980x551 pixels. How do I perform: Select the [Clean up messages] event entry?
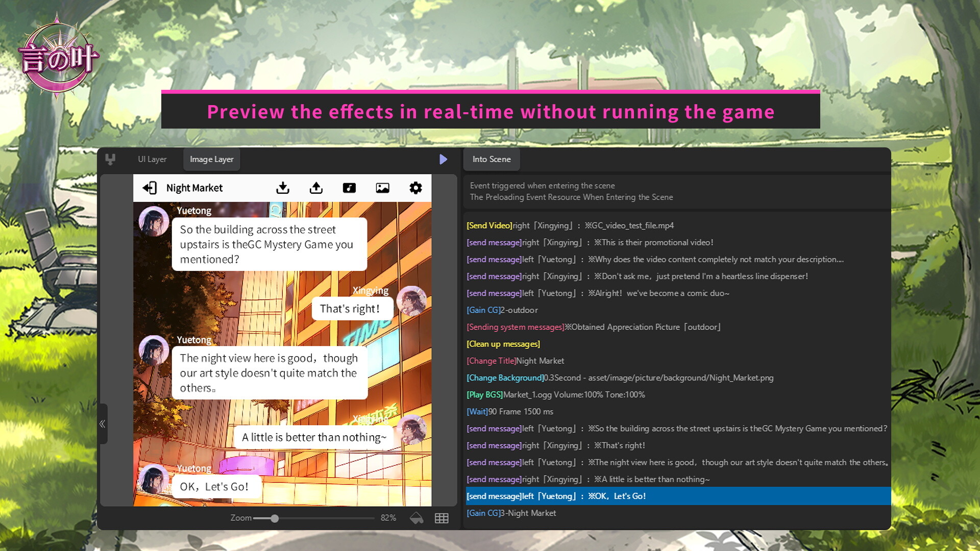click(x=503, y=343)
